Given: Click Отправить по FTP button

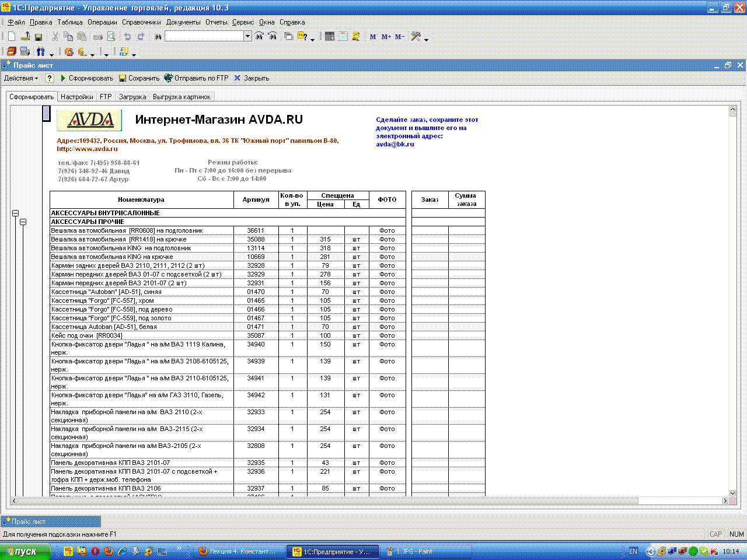Looking at the screenshot, I should pyautogui.click(x=196, y=78).
